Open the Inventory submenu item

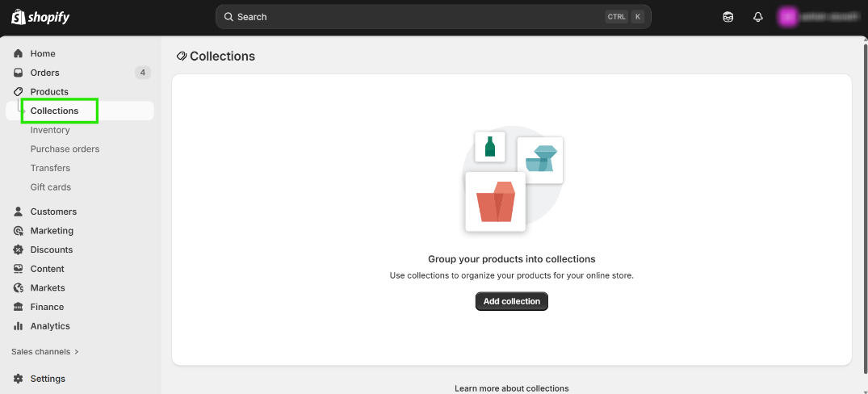[x=50, y=130]
